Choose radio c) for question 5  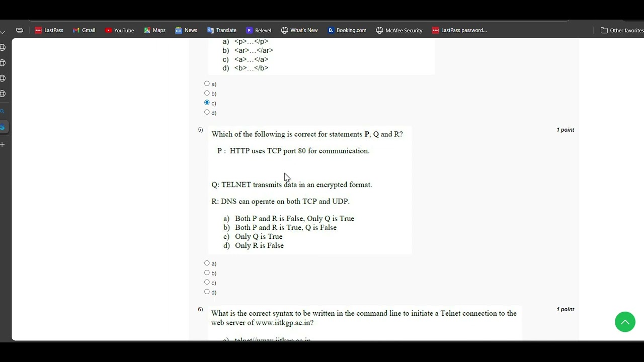click(x=207, y=282)
